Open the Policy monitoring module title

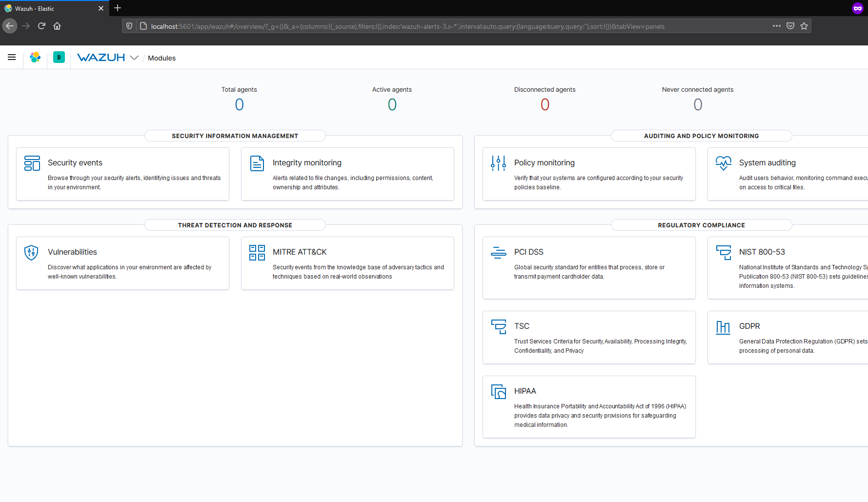tap(545, 163)
